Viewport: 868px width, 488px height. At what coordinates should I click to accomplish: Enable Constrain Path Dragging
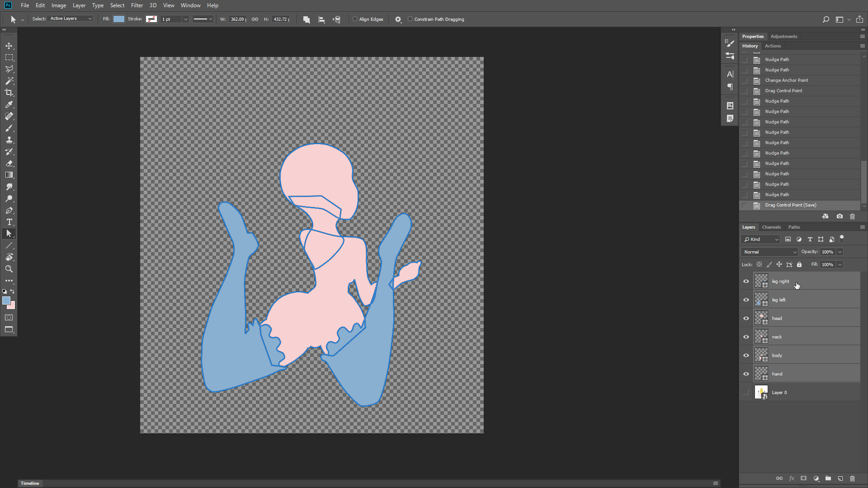point(410,19)
